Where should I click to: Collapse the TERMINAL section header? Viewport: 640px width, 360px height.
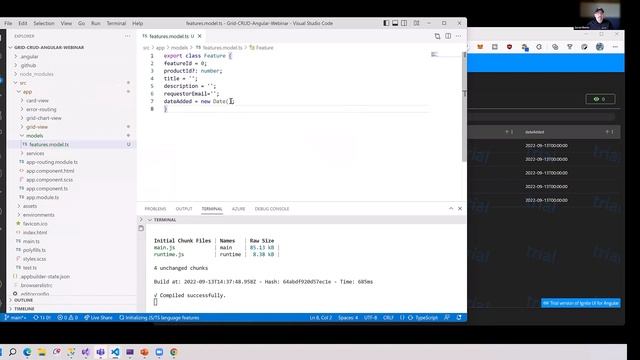165,220
